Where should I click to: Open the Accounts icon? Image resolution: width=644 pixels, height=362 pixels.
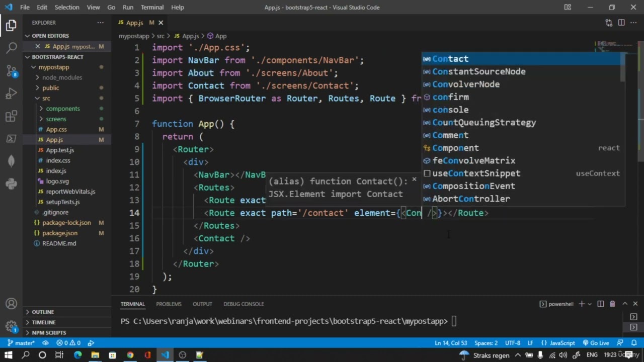11,304
